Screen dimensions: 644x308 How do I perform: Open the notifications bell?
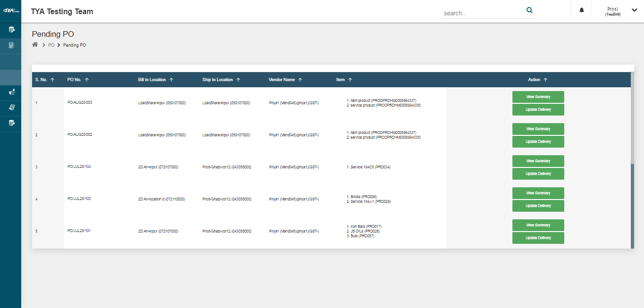[x=581, y=9]
